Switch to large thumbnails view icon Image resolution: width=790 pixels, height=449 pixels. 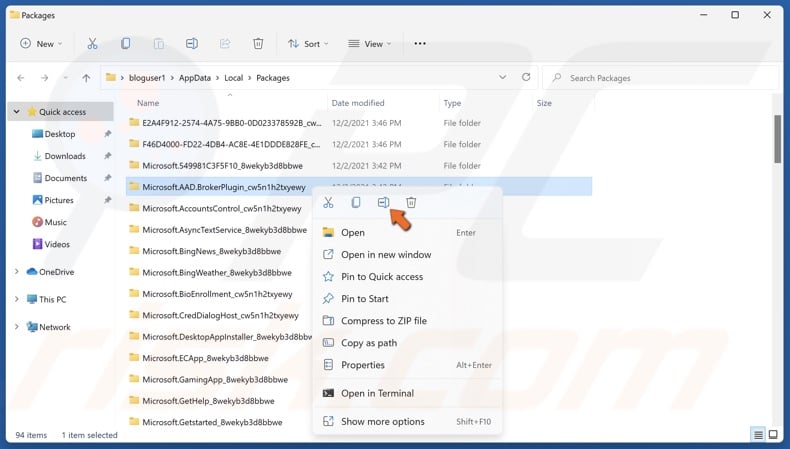coord(773,434)
